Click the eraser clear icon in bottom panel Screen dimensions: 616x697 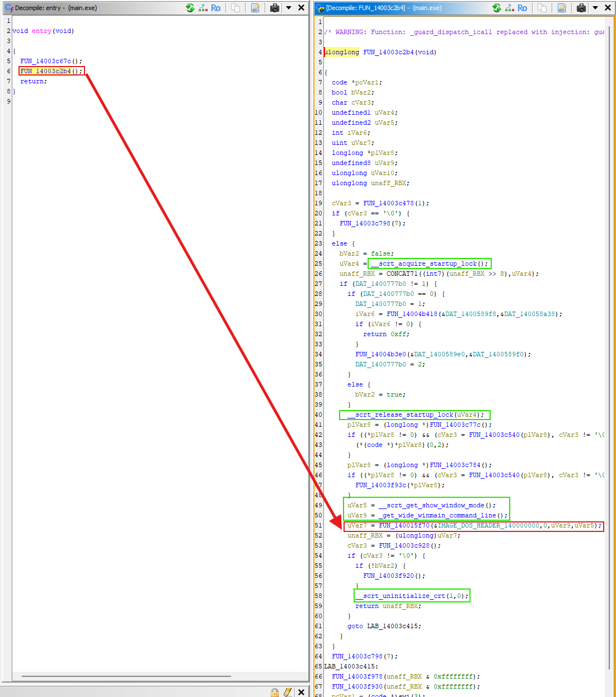288,692
